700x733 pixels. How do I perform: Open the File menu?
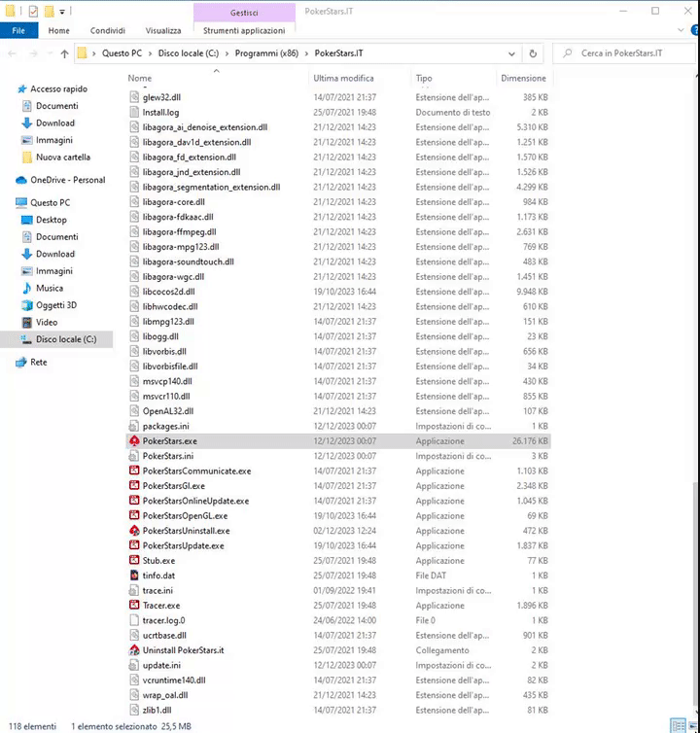[18, 30]
